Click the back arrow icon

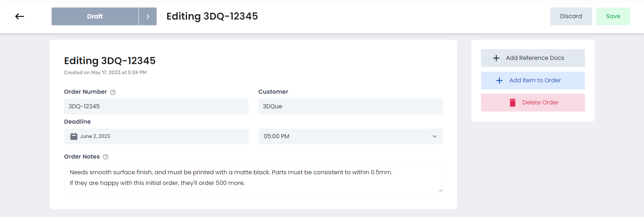(x=20, y=16)
